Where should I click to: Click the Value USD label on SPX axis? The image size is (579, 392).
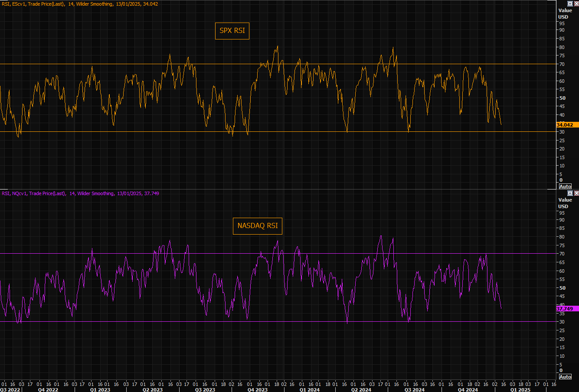(565, 13)
